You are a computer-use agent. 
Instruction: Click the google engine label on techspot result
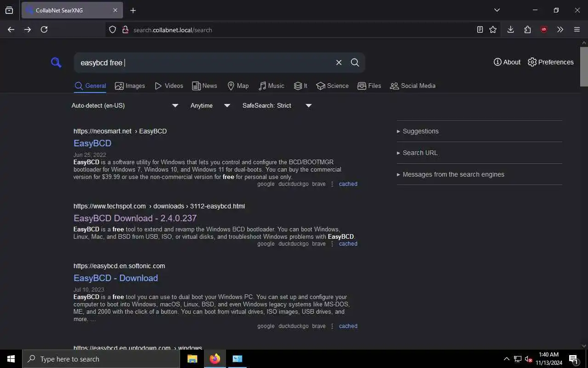(266, 244)
